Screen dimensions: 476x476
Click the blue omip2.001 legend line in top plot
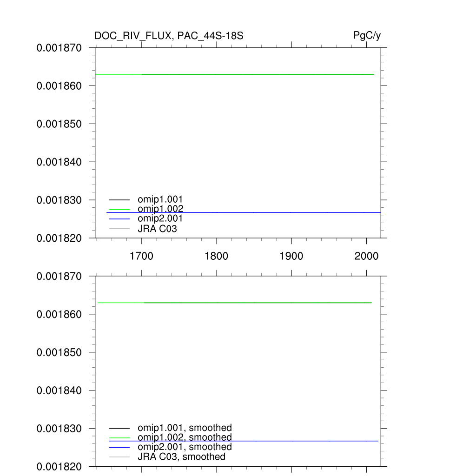click(x=119, y=218)
